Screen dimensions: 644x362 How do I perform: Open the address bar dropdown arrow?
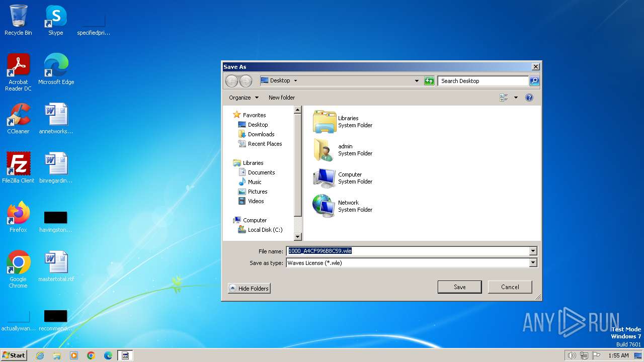(x=417, y=80)
